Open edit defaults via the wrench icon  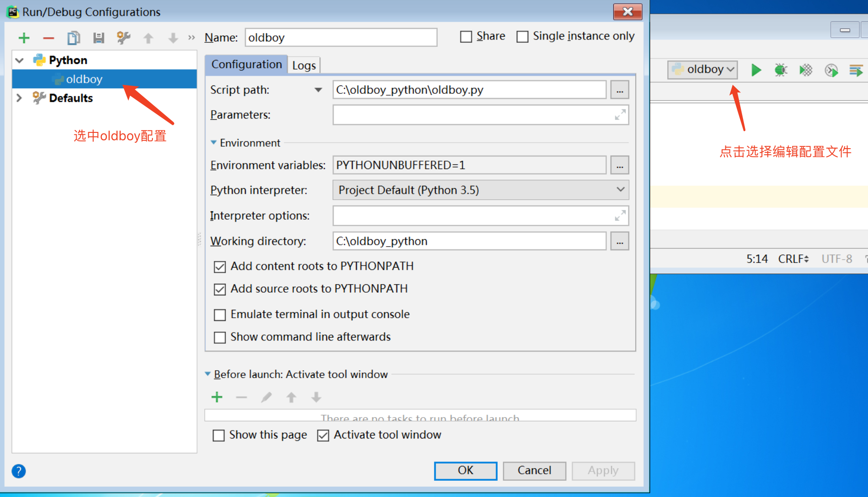click(x=124, y=38)
